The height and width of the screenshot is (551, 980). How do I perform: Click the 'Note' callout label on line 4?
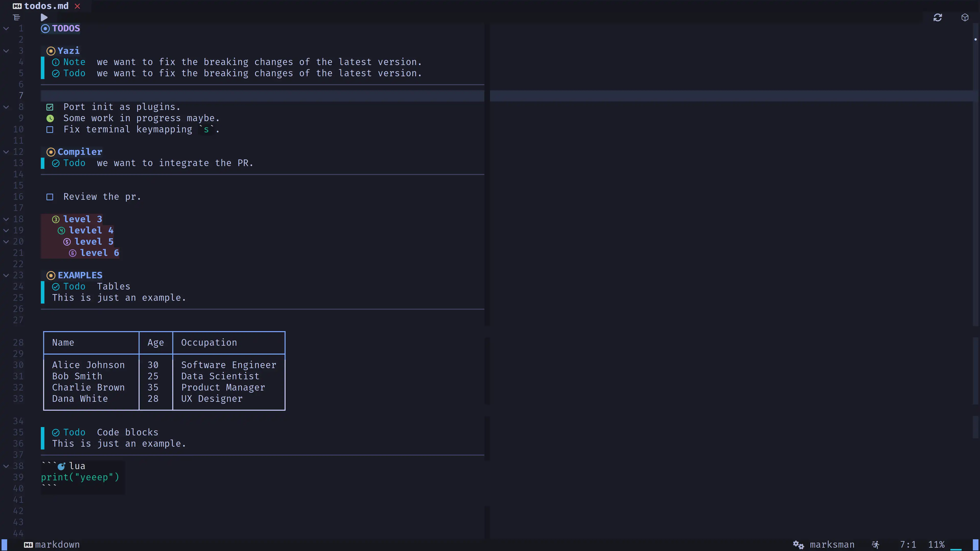pyautogui.click(x=74, y=62)
